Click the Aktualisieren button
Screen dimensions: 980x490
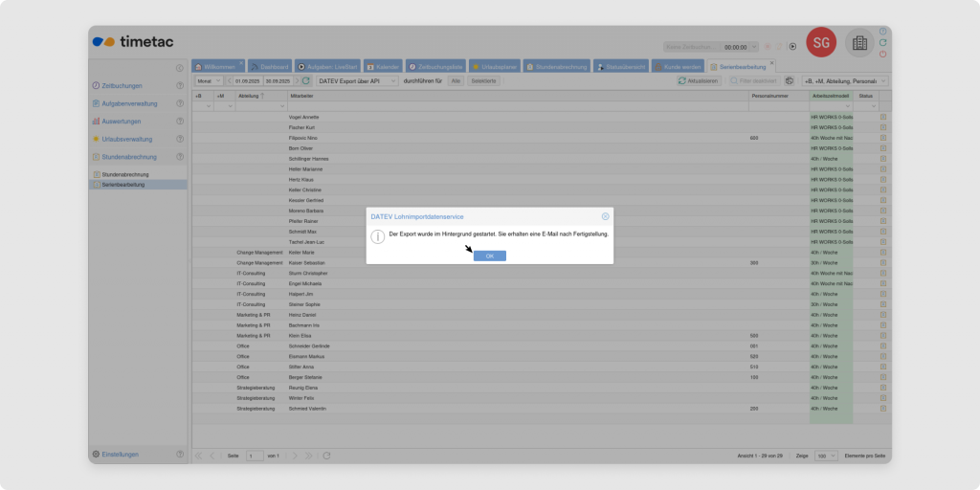tap(699, 81)
